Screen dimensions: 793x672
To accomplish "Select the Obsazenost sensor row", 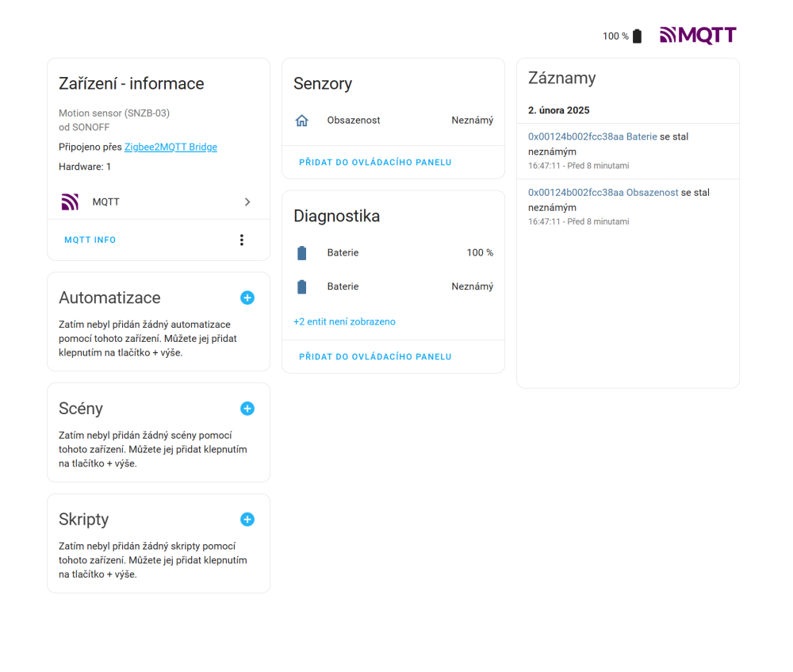I will coord(393,121).
